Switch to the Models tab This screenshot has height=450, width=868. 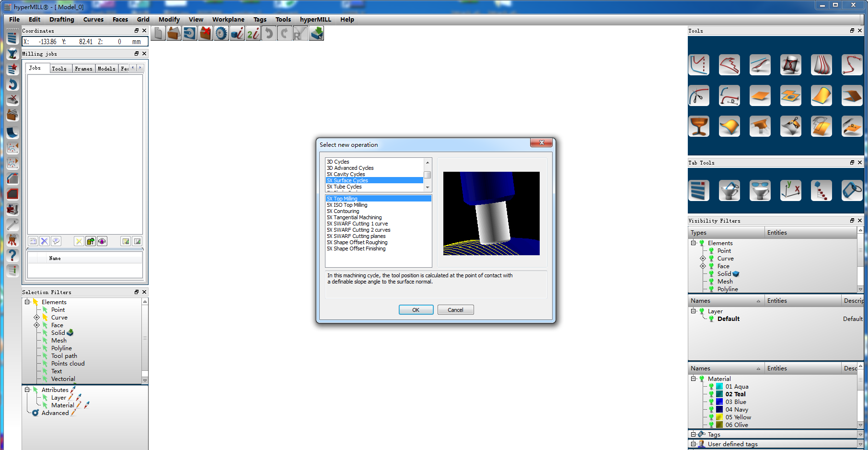(x=106, y=69)
